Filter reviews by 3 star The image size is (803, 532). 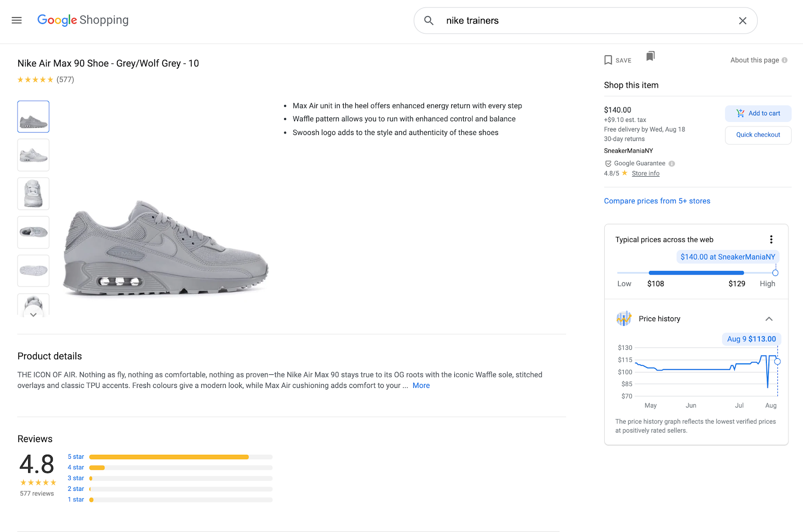tap(76, 478)
